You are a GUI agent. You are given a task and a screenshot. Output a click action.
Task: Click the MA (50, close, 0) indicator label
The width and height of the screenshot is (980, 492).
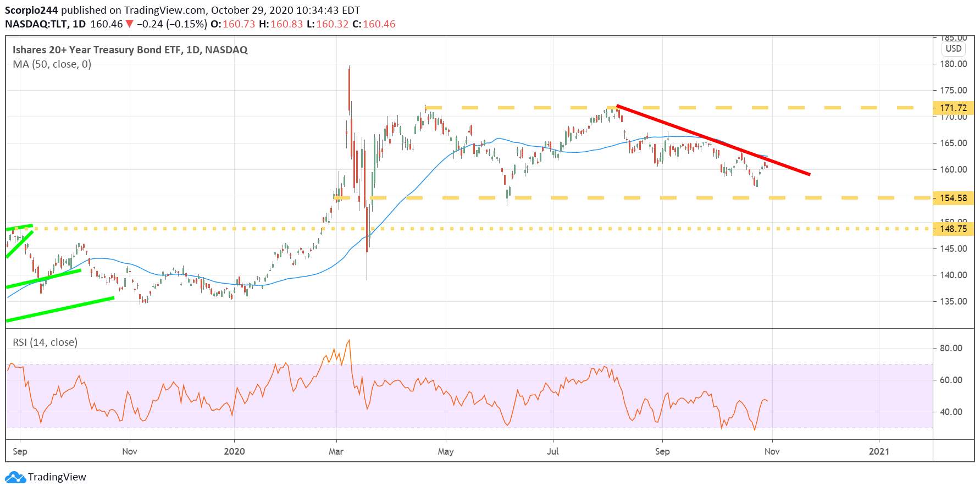coord(52,64)
